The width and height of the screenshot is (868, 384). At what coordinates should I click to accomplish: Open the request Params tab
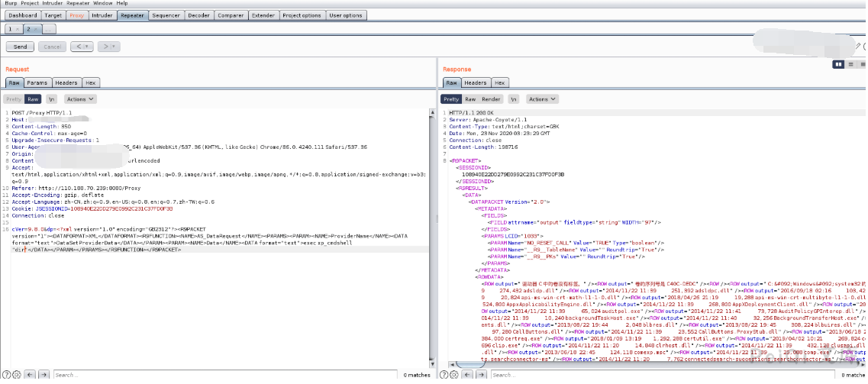click(x=37, y=82)
